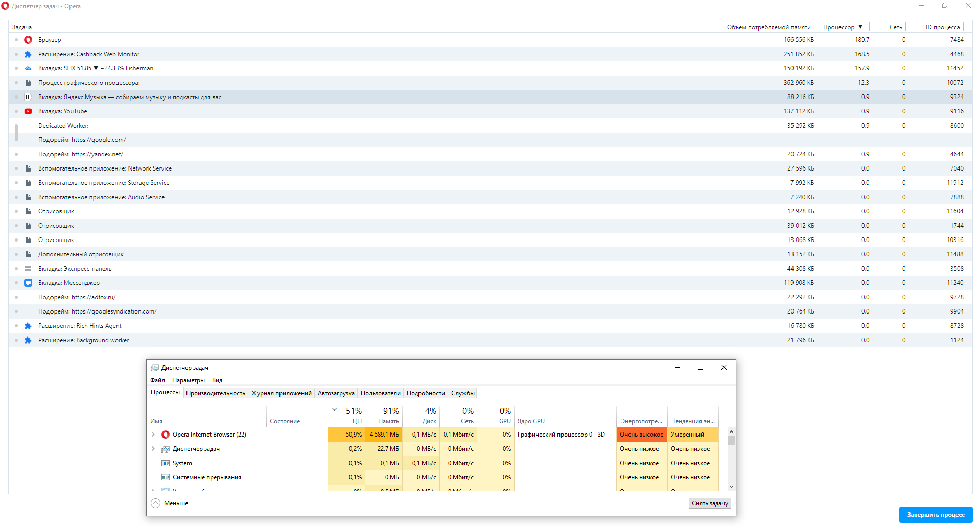Click the Opera logo in the title bar
This screenshot has height=530, width=980.
pyautogui.click(x=5, y=6)
